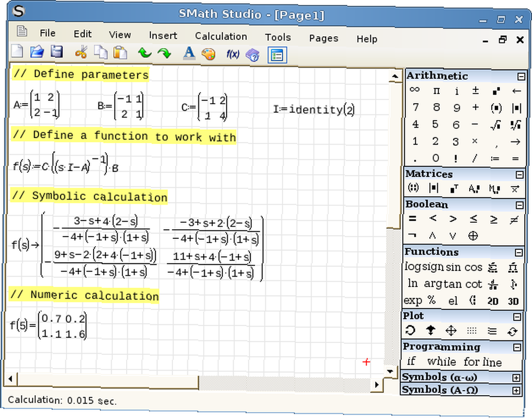Screen dimensions: 532x419
Task: Open color palette icon
Action: [209, 54]
